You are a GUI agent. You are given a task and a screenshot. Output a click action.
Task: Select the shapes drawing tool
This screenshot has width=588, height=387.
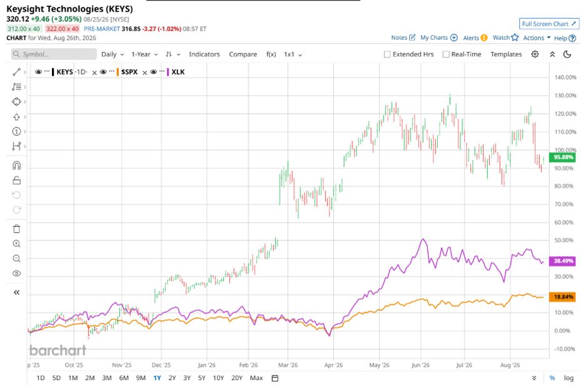pyautogui.click(x=16, y=101)
